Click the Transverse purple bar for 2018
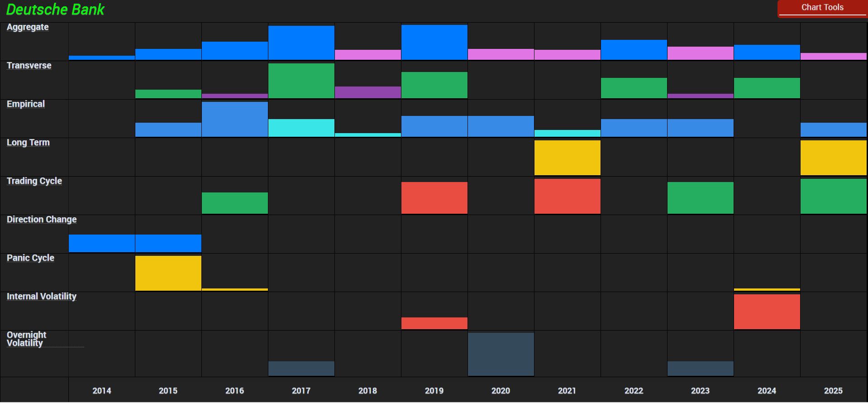 (368, 92)
